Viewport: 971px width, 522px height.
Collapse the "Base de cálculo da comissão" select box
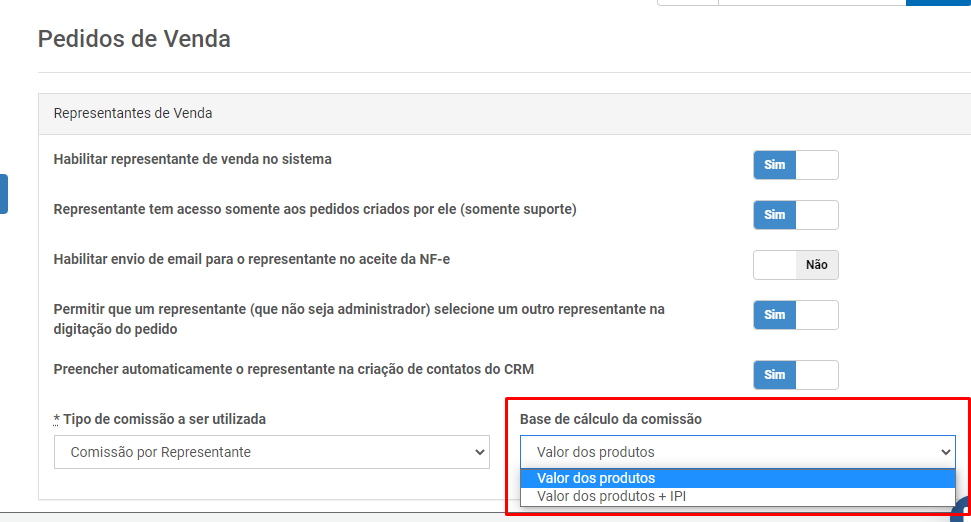tap(738, 452)
